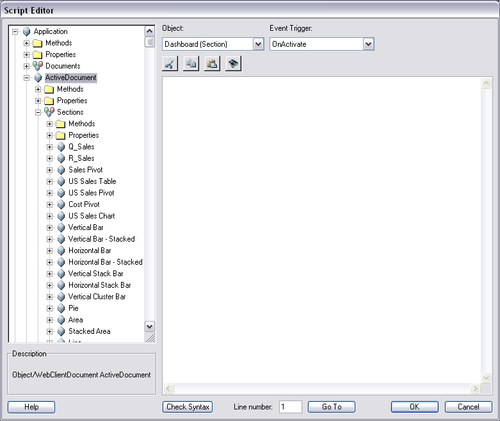Image resolution: width=500 pixels, height=421 pixels.
Task: Expand the Cost Pivot node
Action: click(50, 205)
